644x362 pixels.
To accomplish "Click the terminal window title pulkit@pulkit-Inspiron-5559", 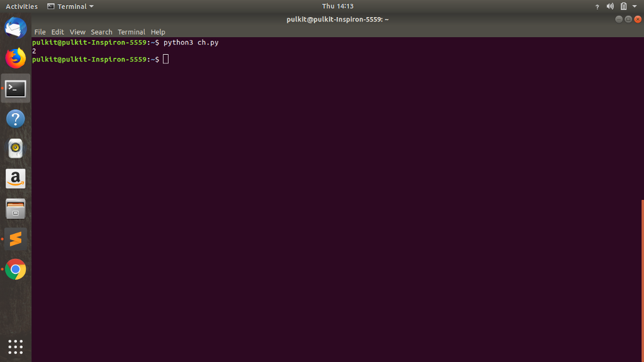I will point(338,19).
